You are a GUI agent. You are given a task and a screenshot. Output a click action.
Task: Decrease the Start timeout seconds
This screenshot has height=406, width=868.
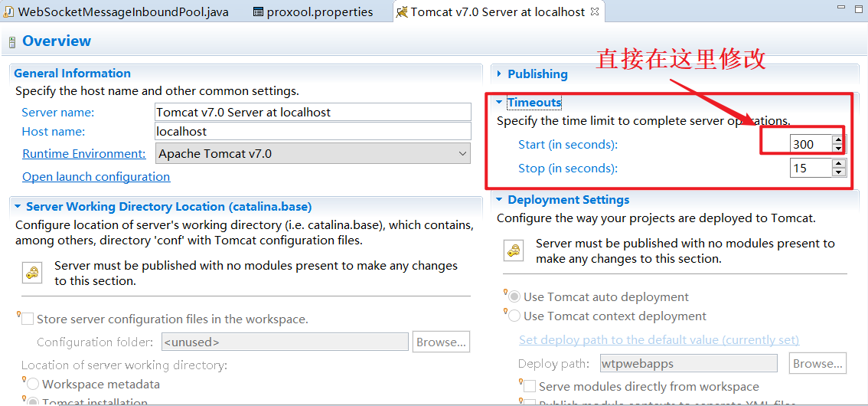click(x=839, y=149)
